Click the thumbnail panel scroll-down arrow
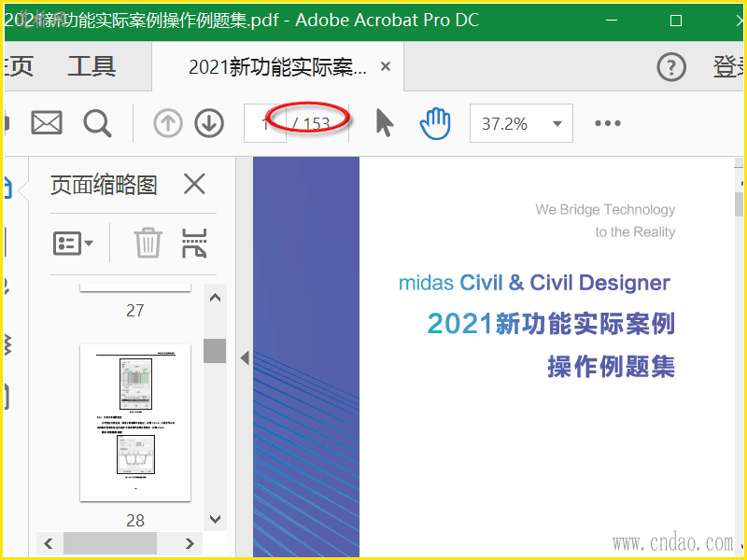This screenshot has height=560, width=747. (216, 519)
